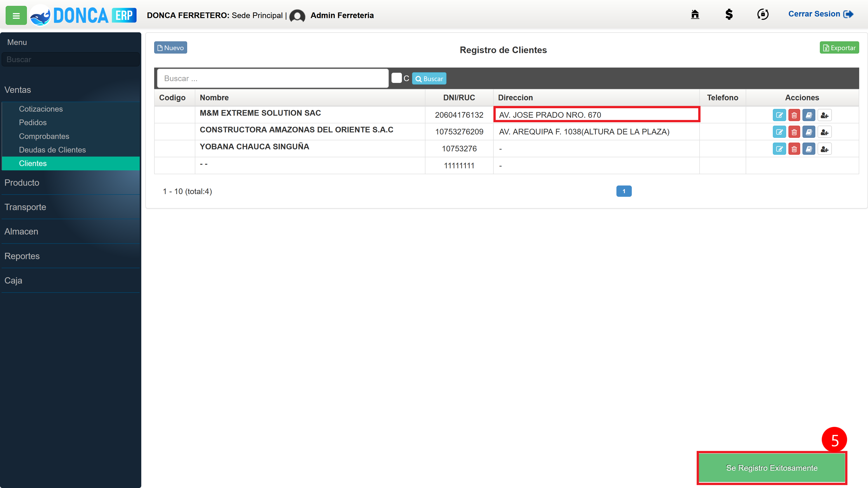Image resolution: width=868 pixels, height=488 pixels.
Task: Click the name M&M EXTREME SOLUTION SAC
Action: click(260, 113)
